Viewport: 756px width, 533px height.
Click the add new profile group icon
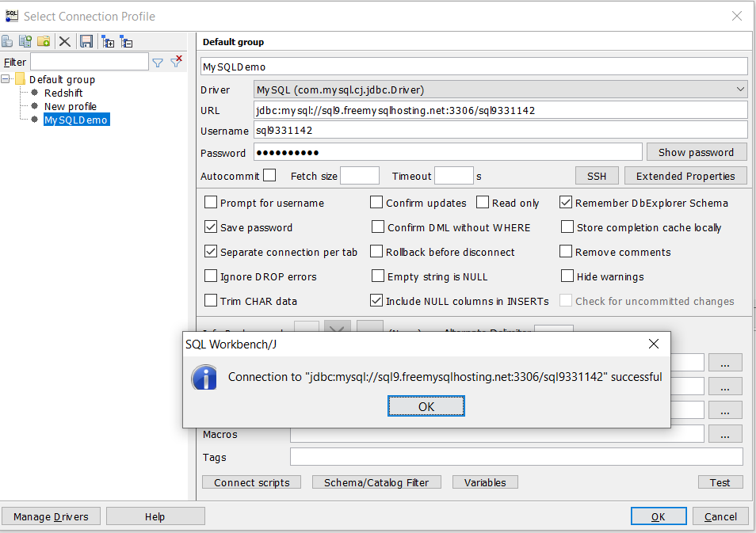[x=44, y=41]
